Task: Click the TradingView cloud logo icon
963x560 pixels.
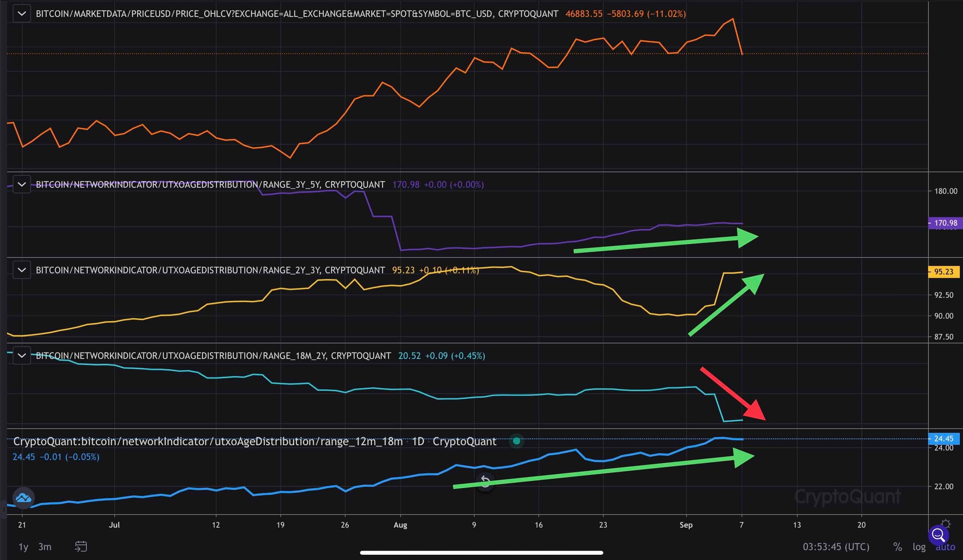Action: [24, 498]
